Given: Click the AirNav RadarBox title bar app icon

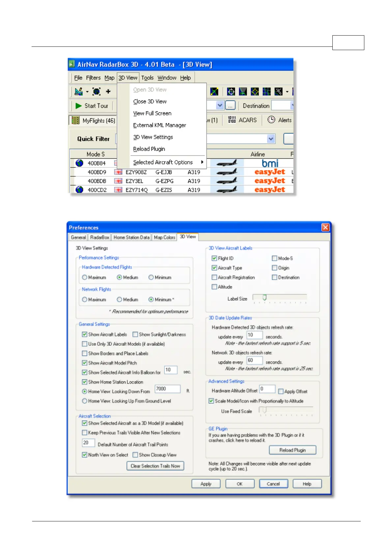Looking at the screenshot, I should point(72,64).
